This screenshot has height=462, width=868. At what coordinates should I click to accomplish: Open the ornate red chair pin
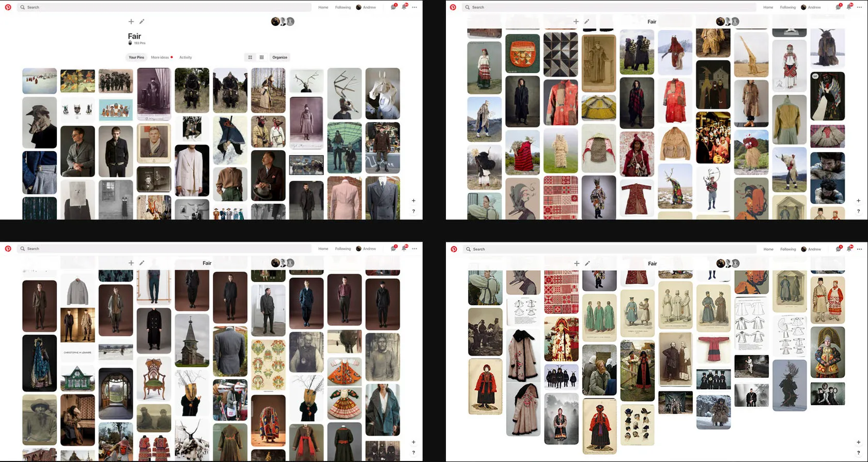coord(154,379)
